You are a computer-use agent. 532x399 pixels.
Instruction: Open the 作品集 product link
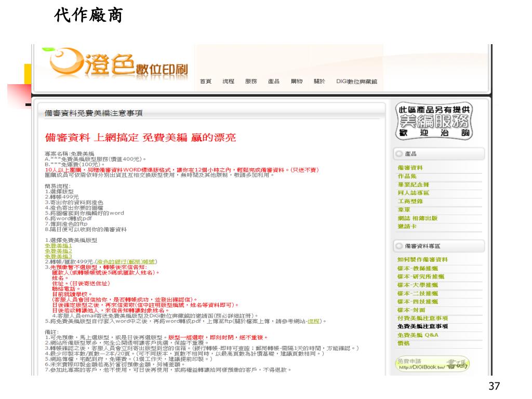coord(407,176)
